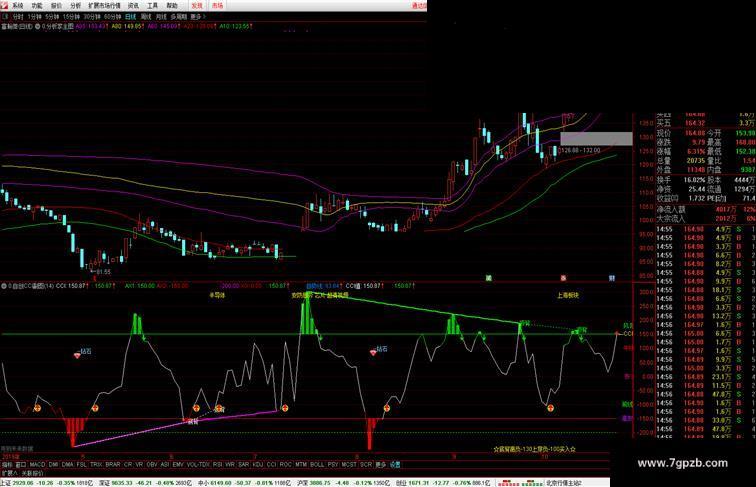The image size is (756, 487).
Task: Switch indicator to BOLL
Action: (317, 465)
